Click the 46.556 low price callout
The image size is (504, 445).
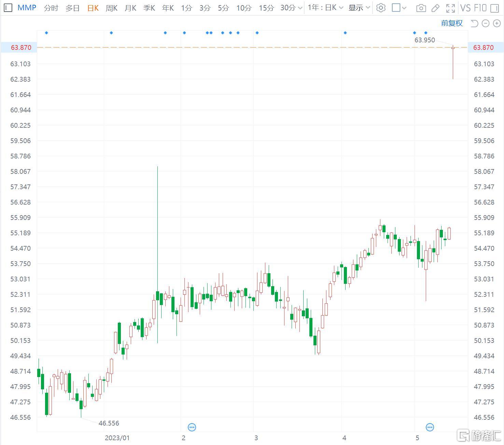click(109, 423)
